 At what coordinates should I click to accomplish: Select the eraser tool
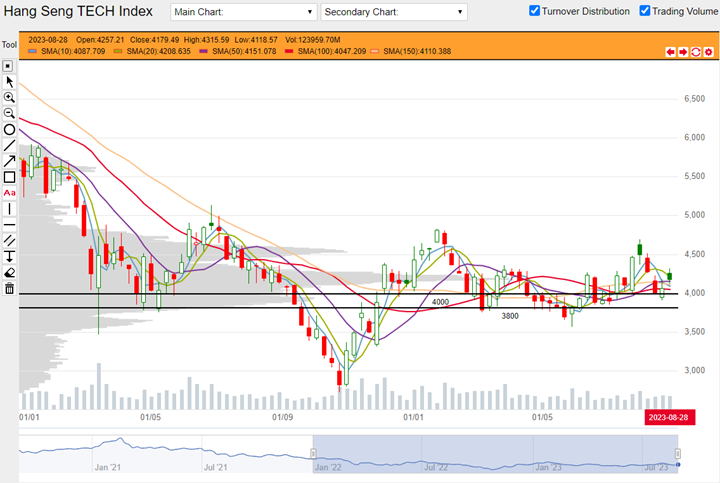pyautogui.click(x=9, y=273)
